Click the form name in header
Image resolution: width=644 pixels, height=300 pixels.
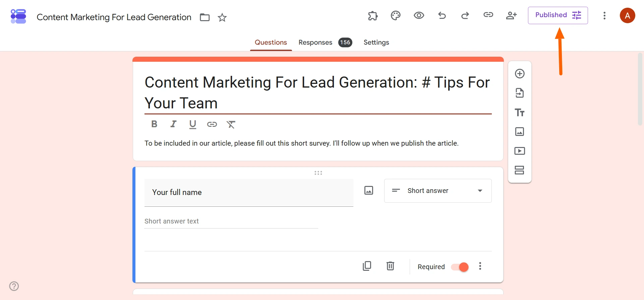(x=114, y=17)
